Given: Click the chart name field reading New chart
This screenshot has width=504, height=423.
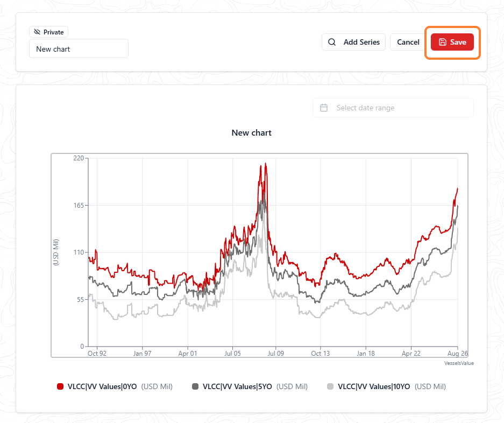Looking at the screenshot, I should click(x=79, y=49).
